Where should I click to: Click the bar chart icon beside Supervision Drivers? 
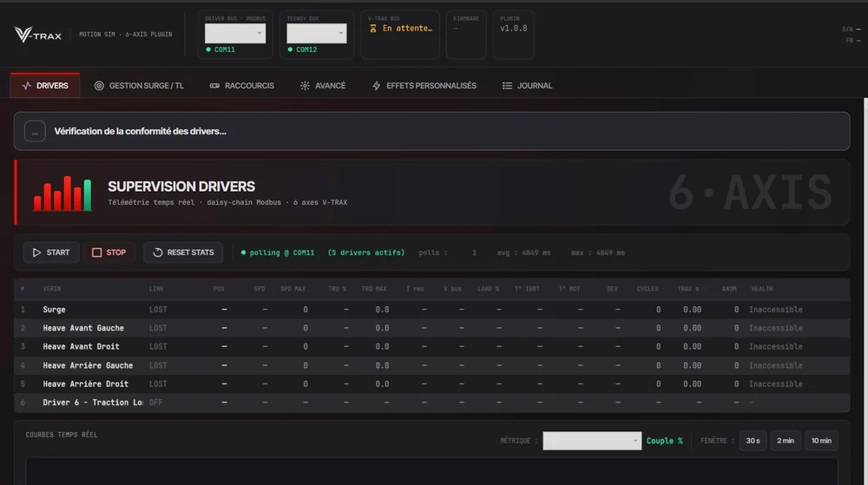pos(62,193)
